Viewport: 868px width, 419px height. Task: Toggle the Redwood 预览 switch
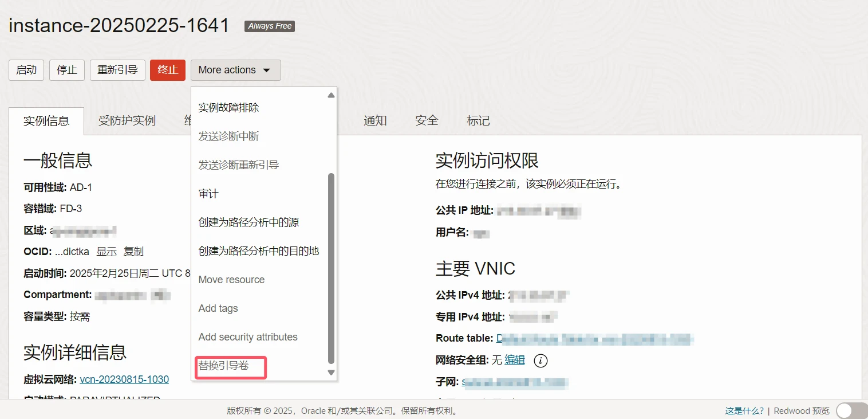tap(852, 411)
